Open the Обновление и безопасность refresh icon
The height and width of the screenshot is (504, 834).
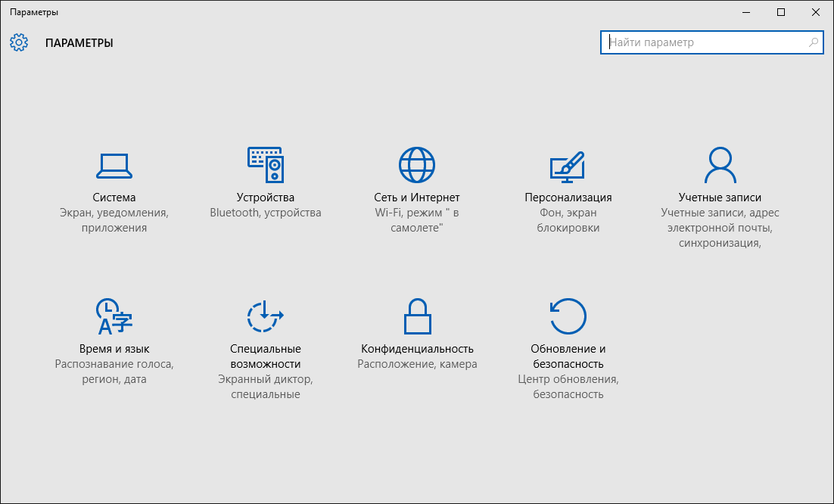coord(568,316)
